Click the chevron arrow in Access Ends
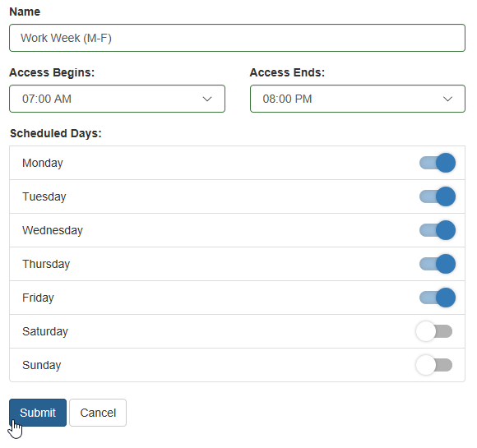 (447, 99)
